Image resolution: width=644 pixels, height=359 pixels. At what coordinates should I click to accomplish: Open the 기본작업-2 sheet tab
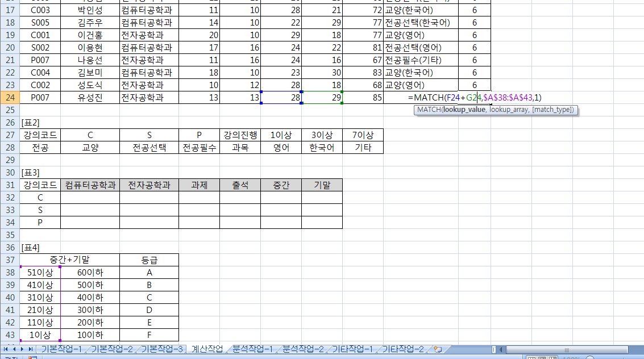(x=112, y=349)
